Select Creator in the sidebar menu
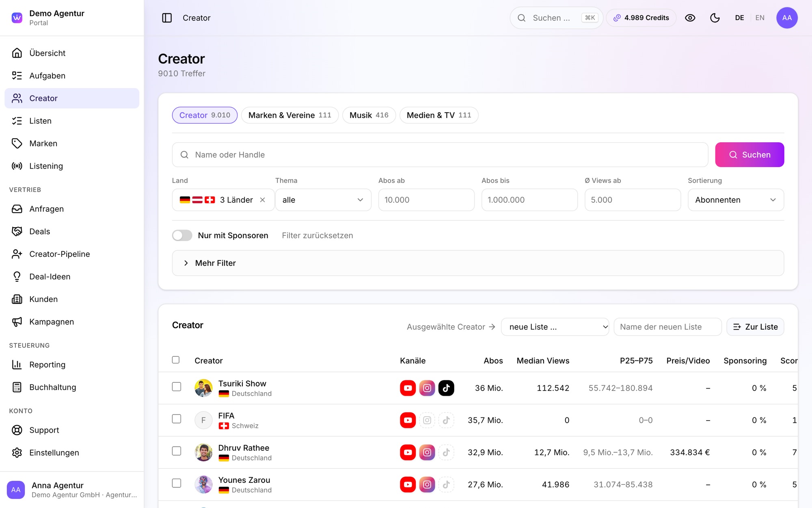812x508 pixels. [72, 98]
